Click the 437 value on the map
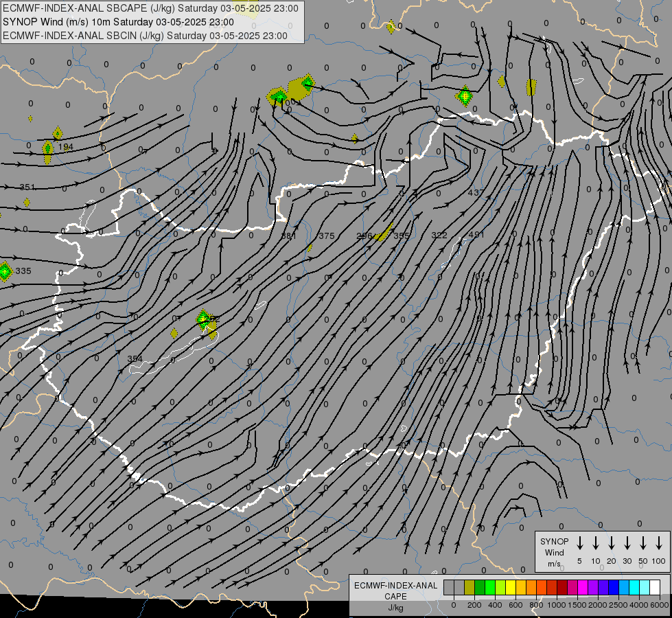Image resolution: width=672 pixels, height=618 pixels. (x=476, y=192)
